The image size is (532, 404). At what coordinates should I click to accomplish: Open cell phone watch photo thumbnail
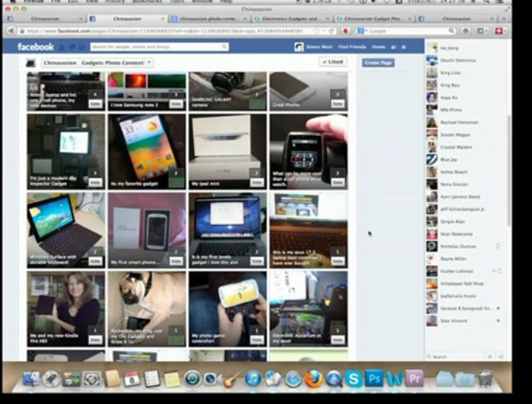click(x=308, y=151)
